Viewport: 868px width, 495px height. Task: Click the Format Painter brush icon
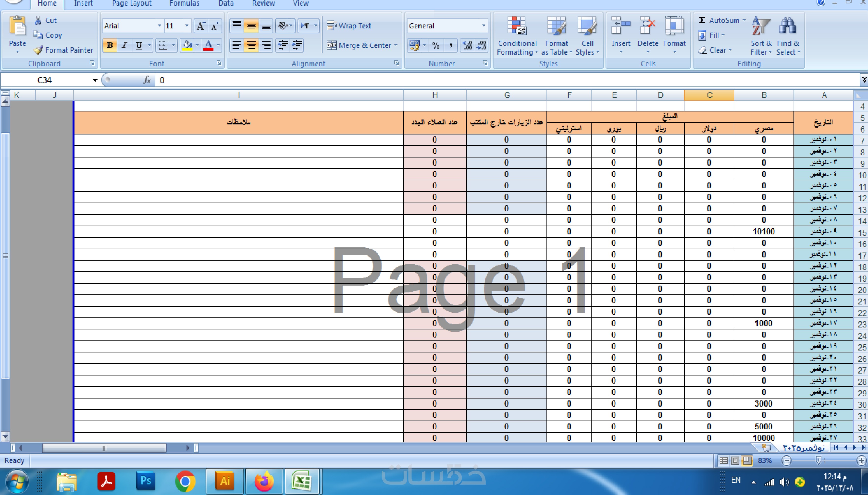point(38,50)
